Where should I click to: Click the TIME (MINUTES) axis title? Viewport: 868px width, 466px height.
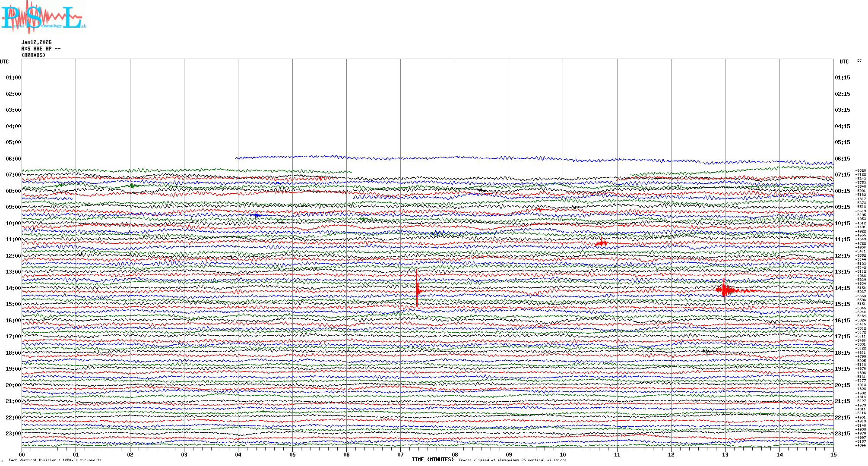click(x=433, y=460)
